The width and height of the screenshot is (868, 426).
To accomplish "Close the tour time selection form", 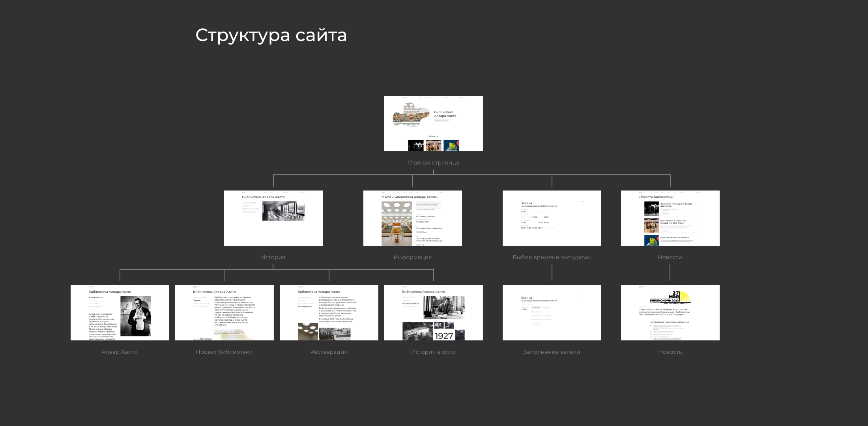I will [x=582, y=202].
